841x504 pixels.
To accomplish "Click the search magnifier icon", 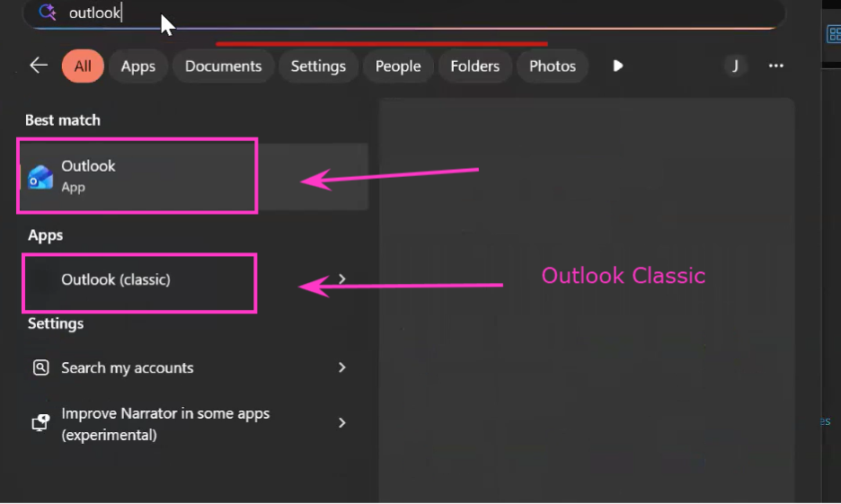I will [x=48, y=12].
